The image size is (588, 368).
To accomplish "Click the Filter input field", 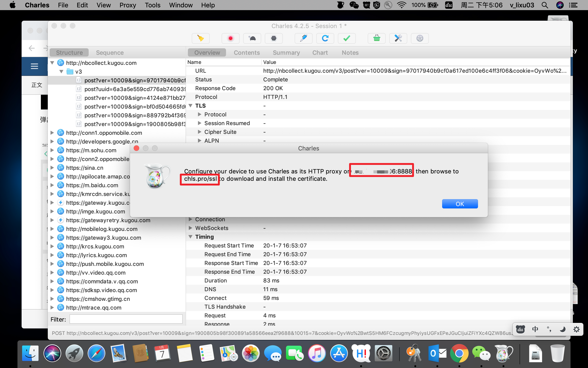I will coord(126,319).
